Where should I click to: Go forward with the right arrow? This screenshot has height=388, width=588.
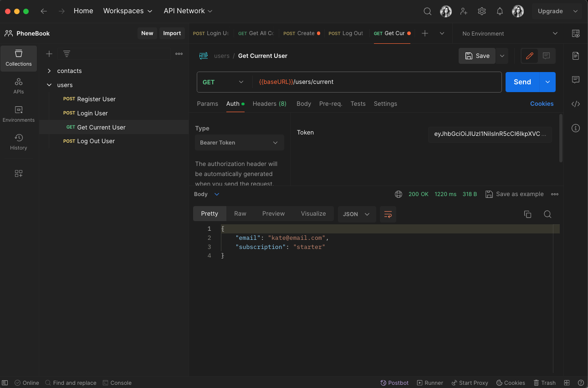pos(62,11)
